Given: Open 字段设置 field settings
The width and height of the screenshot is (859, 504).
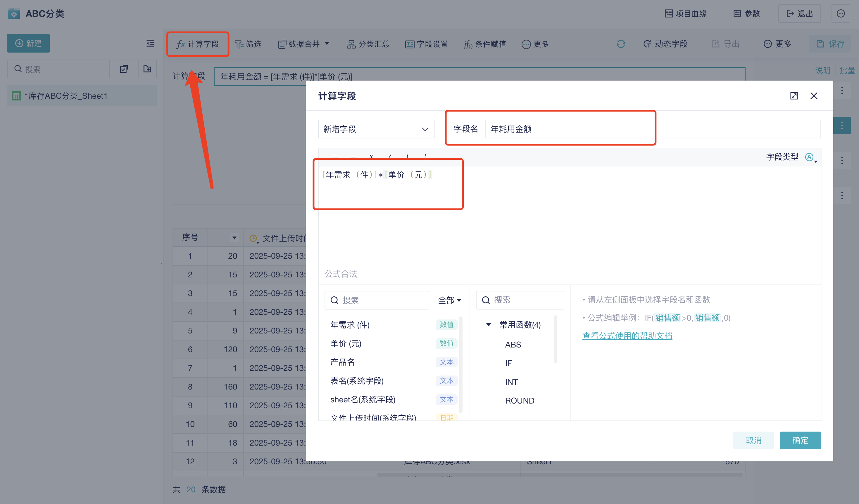Looking at the screenshot, I should (427, 44).
